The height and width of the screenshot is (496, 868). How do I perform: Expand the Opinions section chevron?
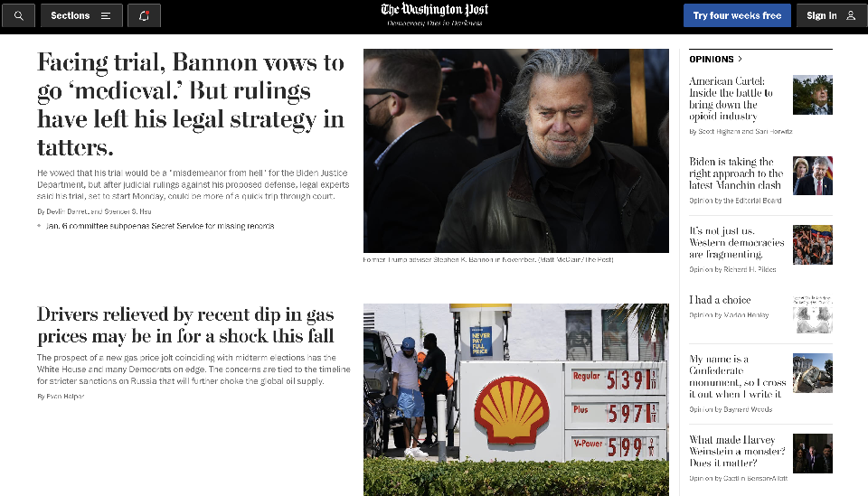tap(741, 59)
